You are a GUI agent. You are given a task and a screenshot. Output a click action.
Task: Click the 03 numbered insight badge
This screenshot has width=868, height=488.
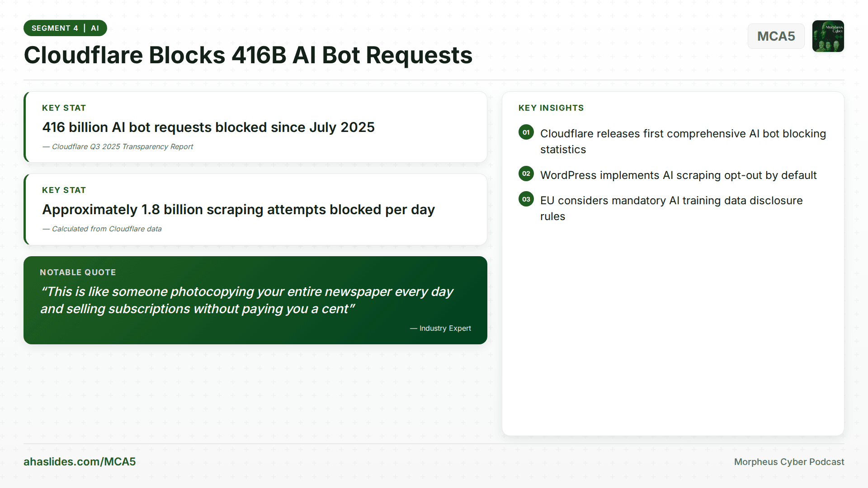[x=526, y=199]
